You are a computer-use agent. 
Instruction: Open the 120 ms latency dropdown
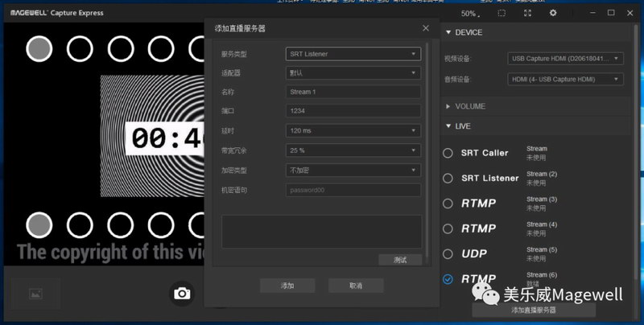point(353,130)
